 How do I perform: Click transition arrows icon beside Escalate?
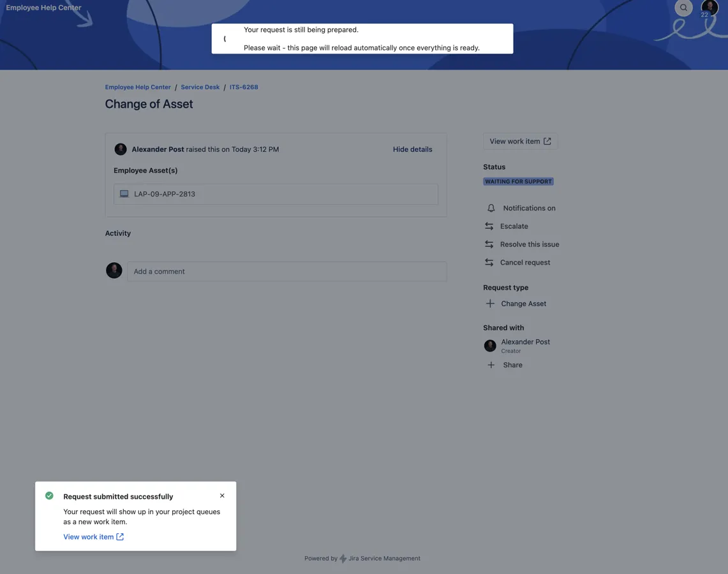[x=489, y=226]
